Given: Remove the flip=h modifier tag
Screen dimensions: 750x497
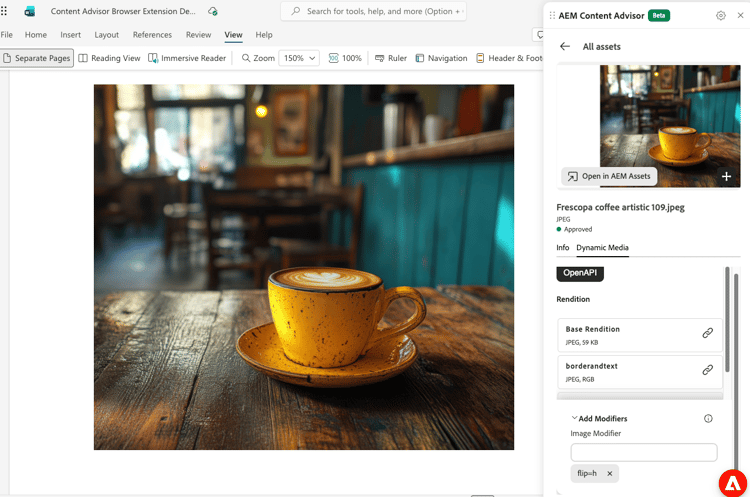Looking at the screenshot, I should pyautogui.click(x=609, y=474).
